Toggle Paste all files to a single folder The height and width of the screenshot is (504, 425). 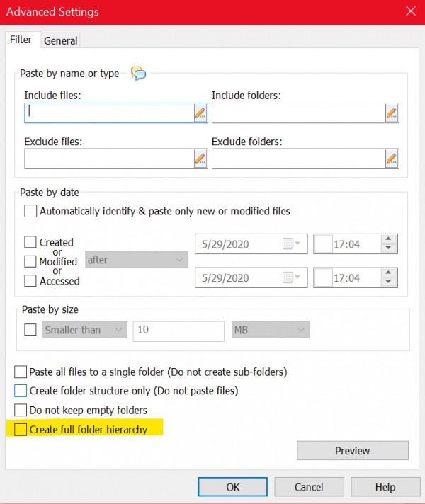click(21, 372)
